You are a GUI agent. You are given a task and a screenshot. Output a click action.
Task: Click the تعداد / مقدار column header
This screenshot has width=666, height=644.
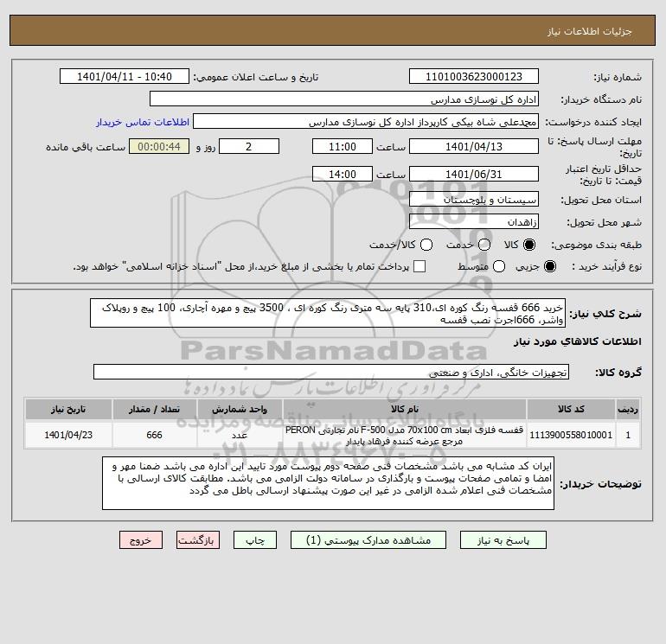[x=154, y=409]
